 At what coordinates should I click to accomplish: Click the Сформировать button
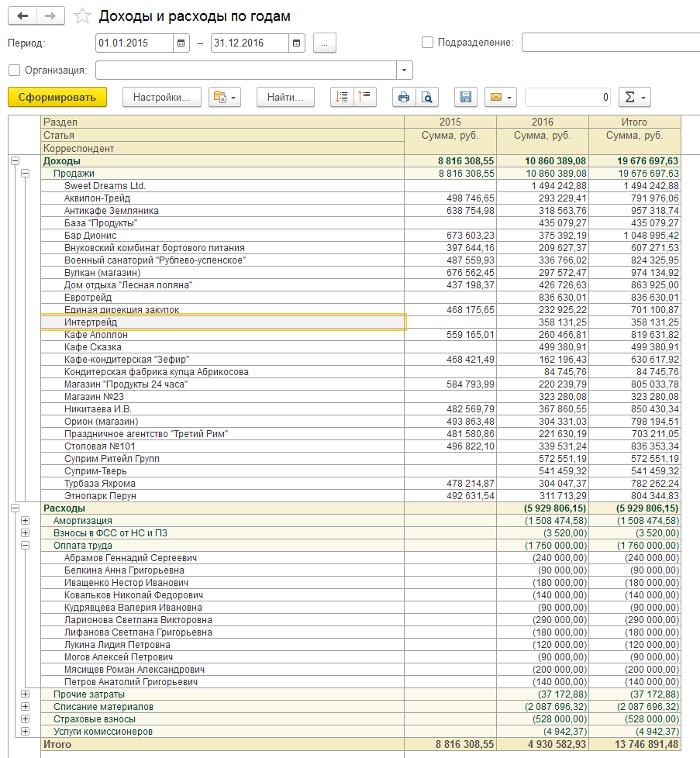coord(57,97)
